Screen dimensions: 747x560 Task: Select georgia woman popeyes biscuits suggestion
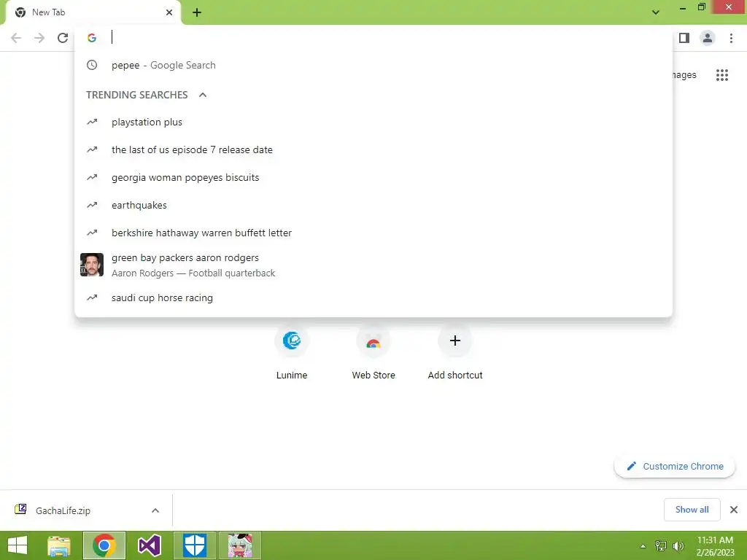pos(373,177)
